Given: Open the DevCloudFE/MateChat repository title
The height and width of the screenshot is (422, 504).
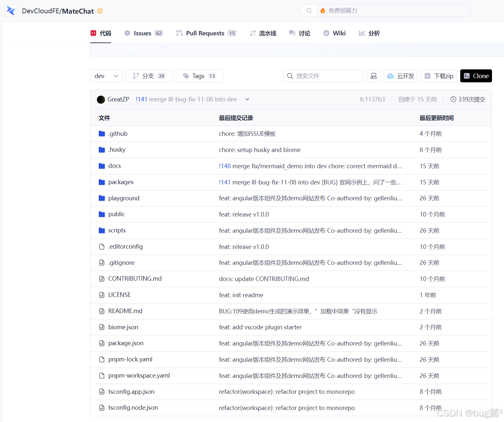Looking at the screenshot, I should point(58,11).
